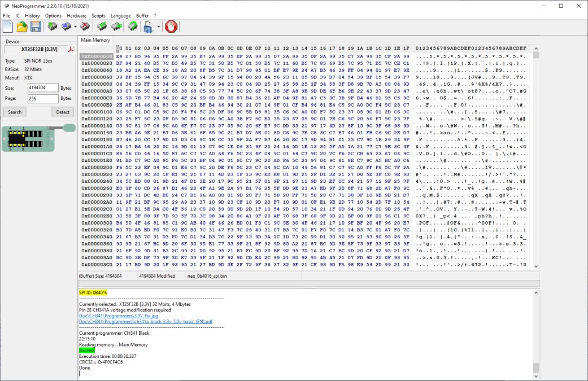Click the Size bytes input field

[x=43, y=87]
